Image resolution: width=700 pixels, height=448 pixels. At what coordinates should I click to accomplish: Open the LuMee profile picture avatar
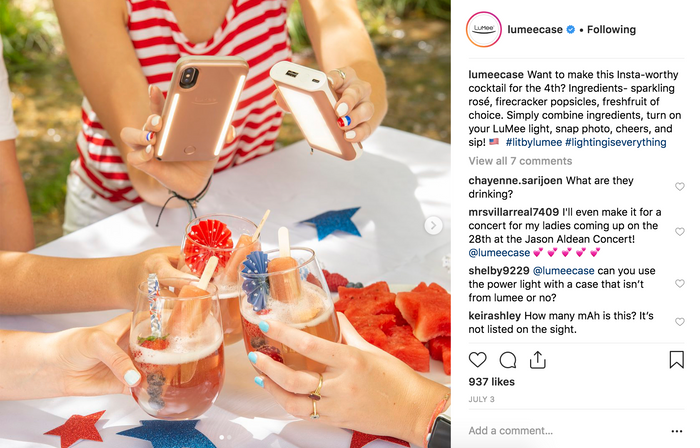tap(483, 29)
